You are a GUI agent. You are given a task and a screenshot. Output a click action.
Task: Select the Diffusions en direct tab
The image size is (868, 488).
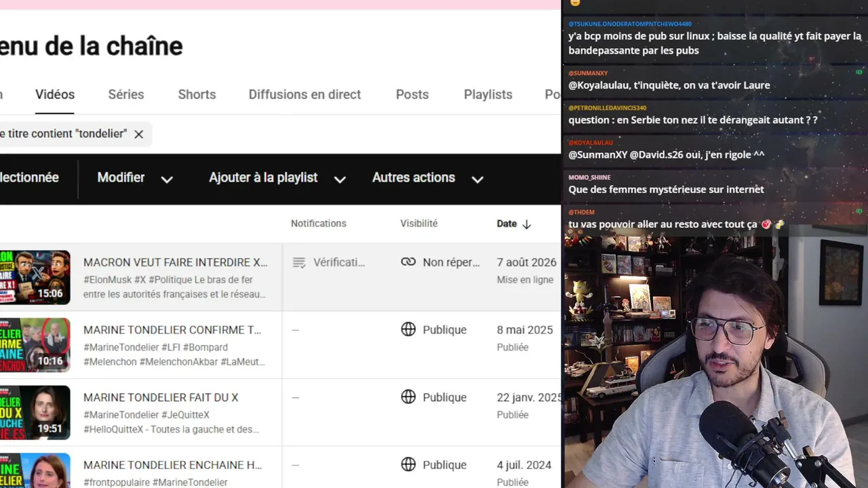[304, 94]
